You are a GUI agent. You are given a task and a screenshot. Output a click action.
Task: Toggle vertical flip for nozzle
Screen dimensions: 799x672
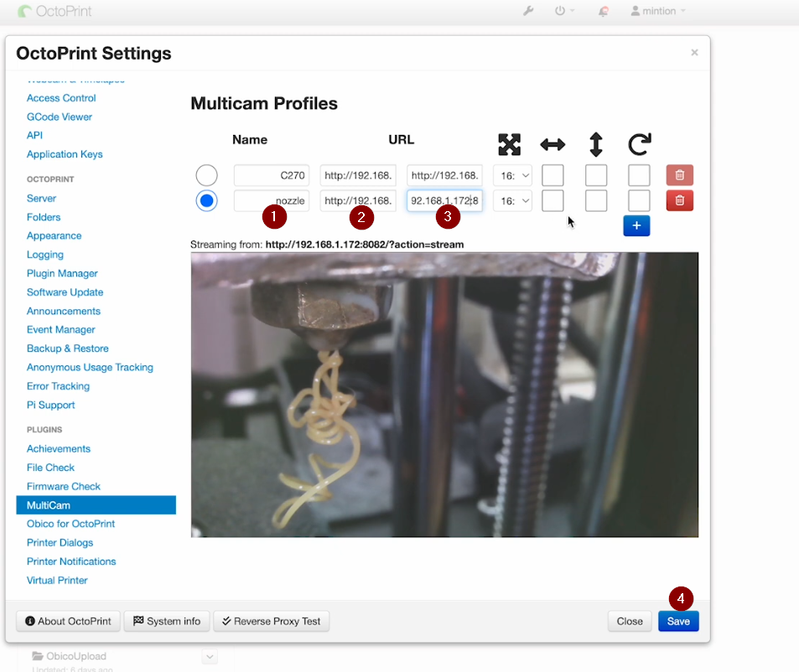coord(595,200)
